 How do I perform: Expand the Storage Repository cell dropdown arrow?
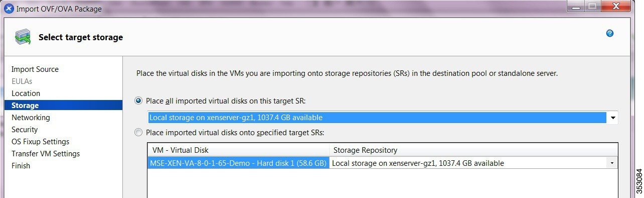pos(612,163)
